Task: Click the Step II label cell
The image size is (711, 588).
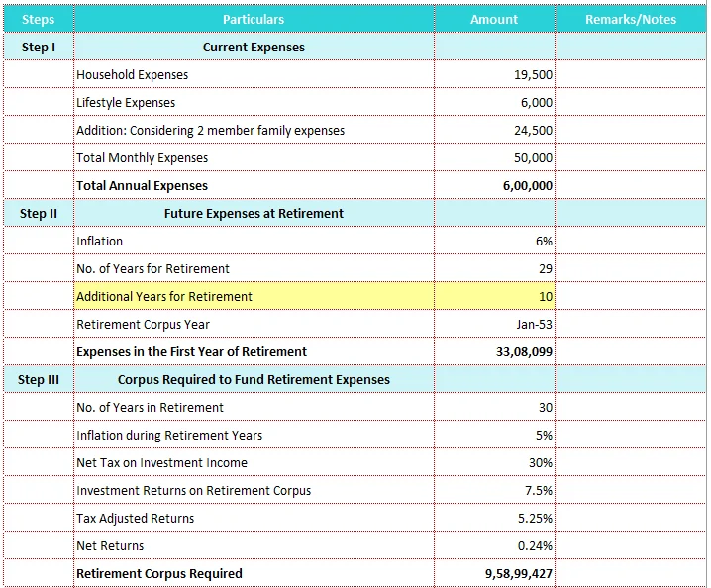Action: (38, 213)
